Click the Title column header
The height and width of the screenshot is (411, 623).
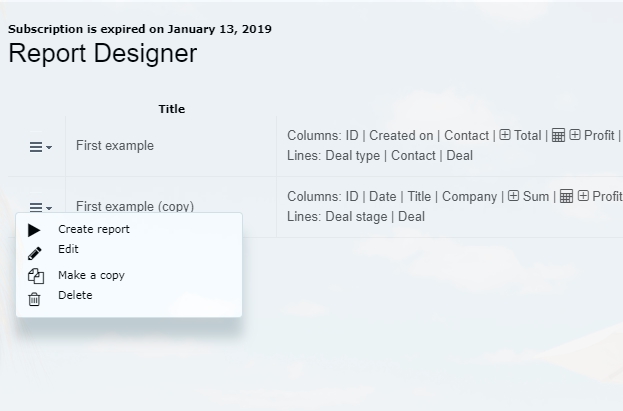[172, 109]
